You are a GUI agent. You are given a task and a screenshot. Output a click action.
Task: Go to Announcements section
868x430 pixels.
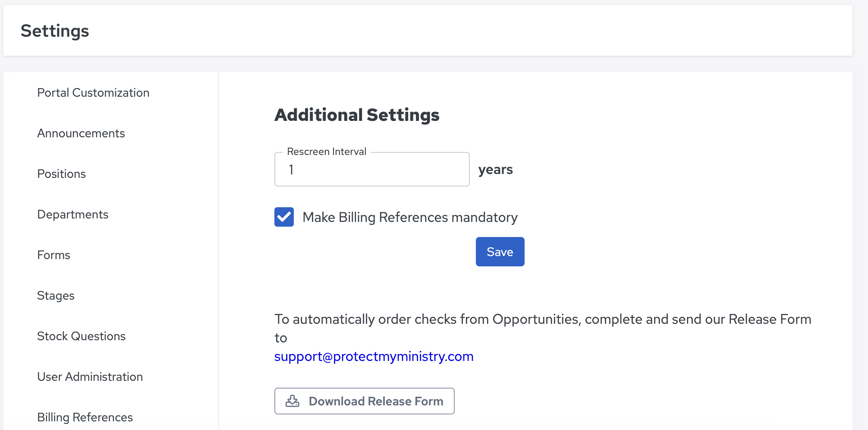pos(81,133)
